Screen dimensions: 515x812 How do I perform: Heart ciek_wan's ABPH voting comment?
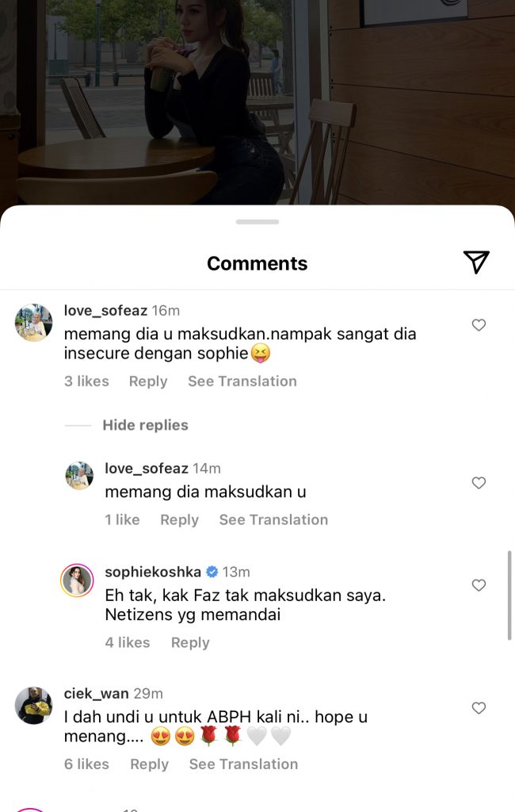(x=479, y=708)
